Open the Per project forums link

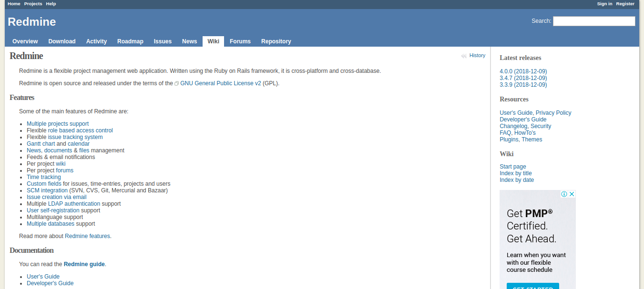[64, 170]
